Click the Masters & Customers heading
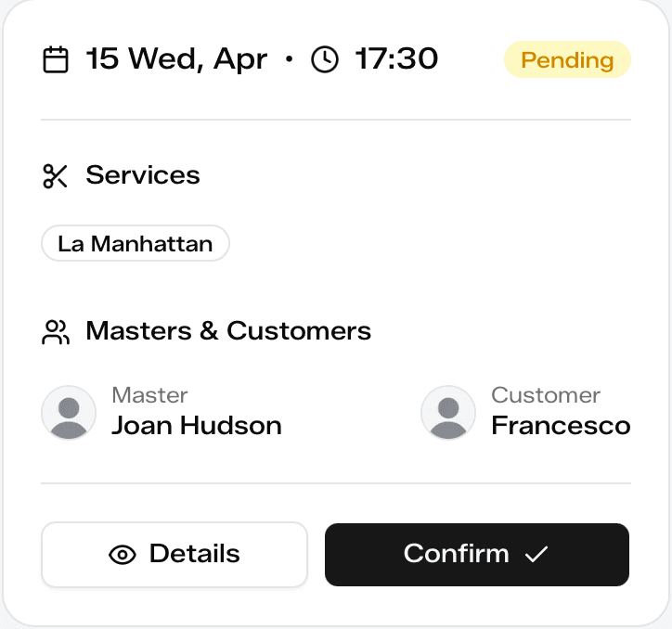This screenshot has width=672, height=629. tap(228, 331)
